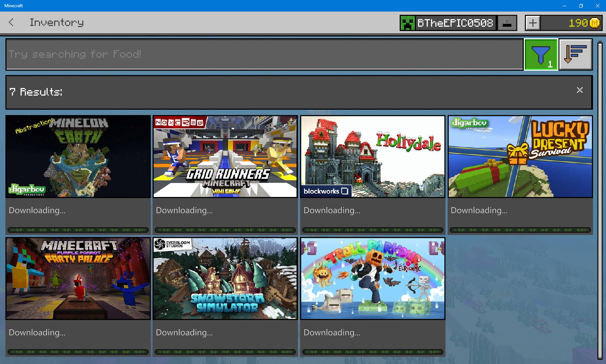Click the back arrow next to Inventory
Viewport: 606px width, 364px height.
pyautogui.click(x=11, y=22)
